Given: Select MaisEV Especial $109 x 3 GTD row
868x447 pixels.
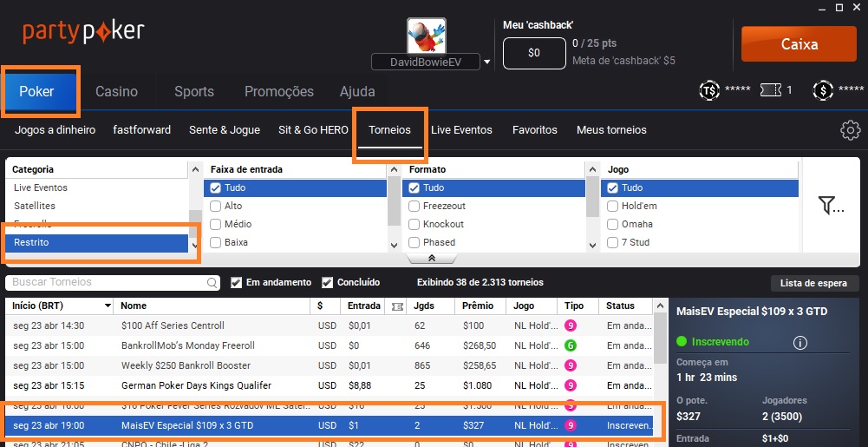Looking at the screenshot, I should click(330, 425).
